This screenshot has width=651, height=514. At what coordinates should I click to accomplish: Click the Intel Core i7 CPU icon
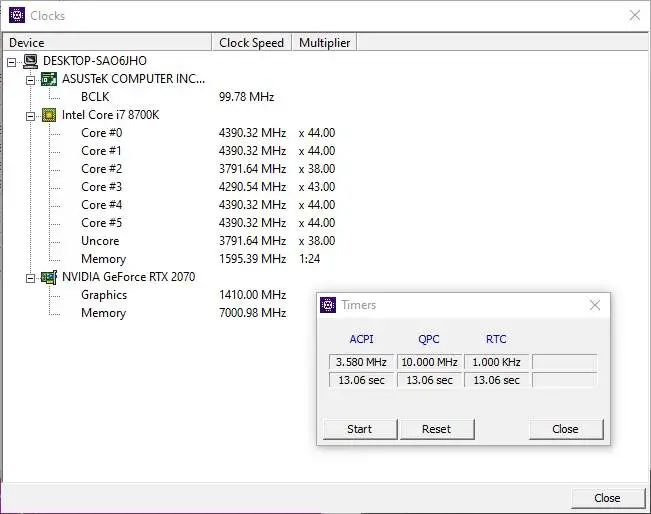coord(49,115)
